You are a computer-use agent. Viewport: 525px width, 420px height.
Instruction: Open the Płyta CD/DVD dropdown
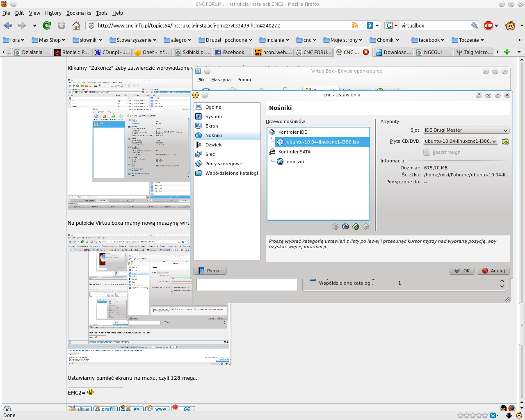pos(460,141)
